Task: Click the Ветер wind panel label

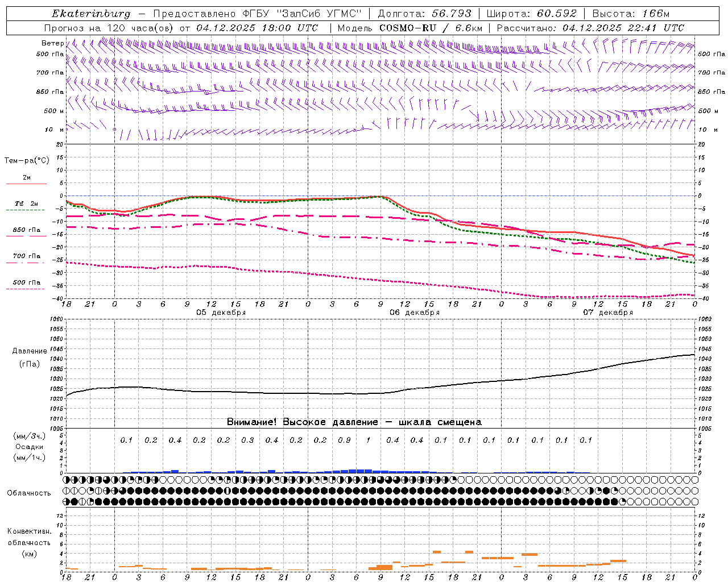Action: pyautogui.click(x=52, y=43)
